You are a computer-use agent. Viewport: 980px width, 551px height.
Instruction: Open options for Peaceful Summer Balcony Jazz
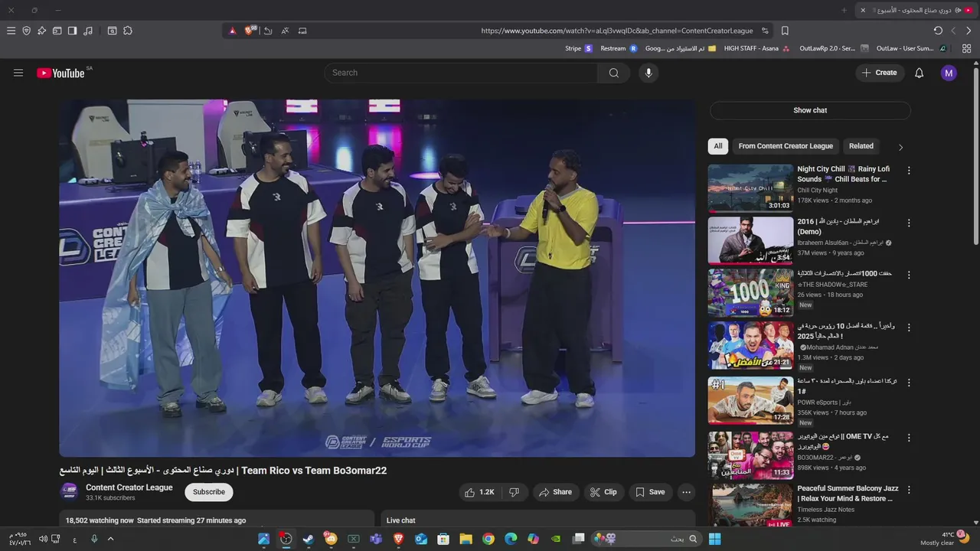coord(909,490)
